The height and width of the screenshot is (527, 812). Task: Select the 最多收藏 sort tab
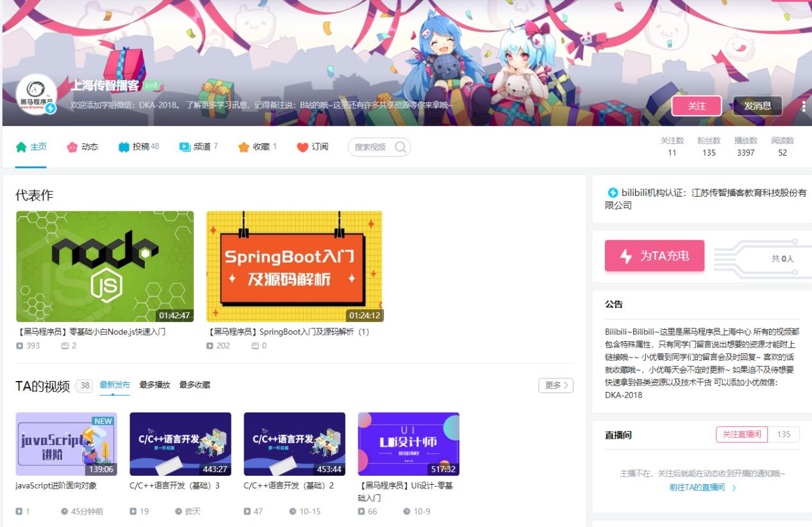[195, 385]
